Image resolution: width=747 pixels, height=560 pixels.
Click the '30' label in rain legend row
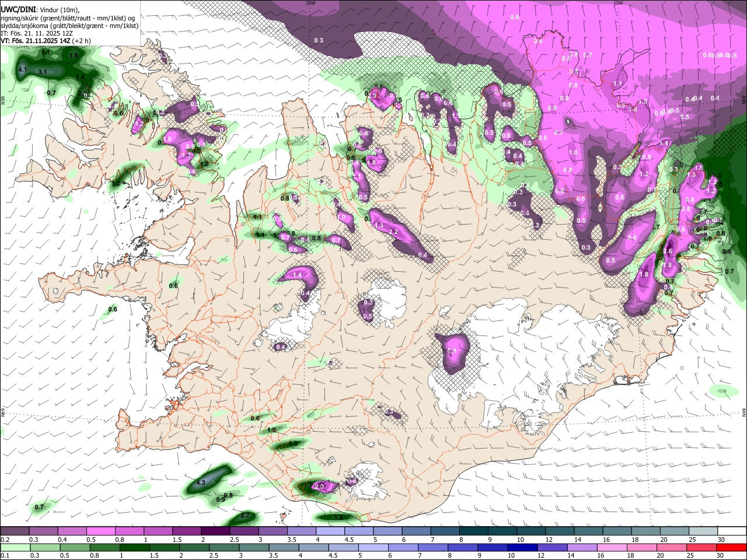(721, 556)
